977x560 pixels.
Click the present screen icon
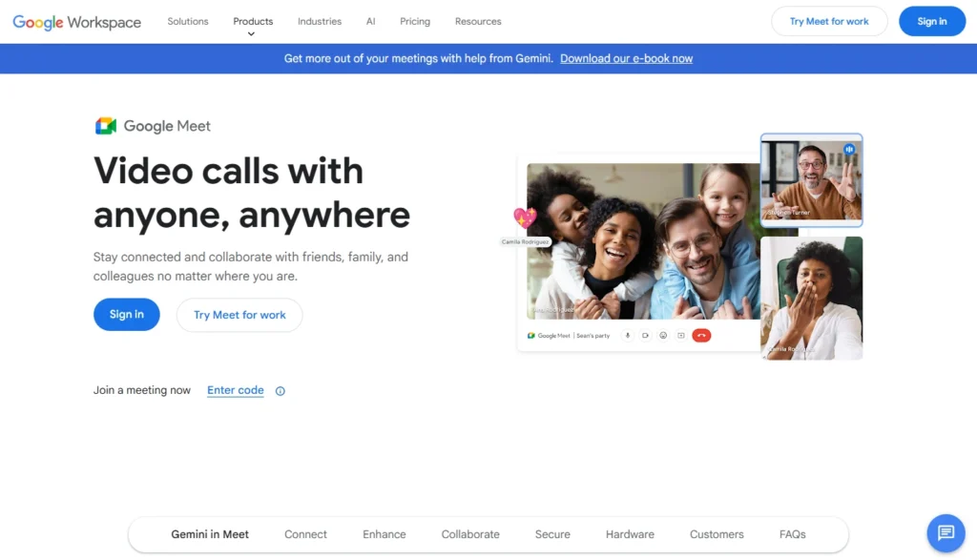(x=681, y=335)
